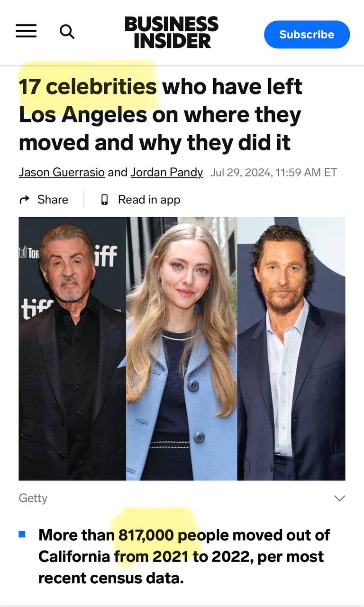Click the article headline text
The height and width of the screenshot is (607, 364).
pos(160,115)
